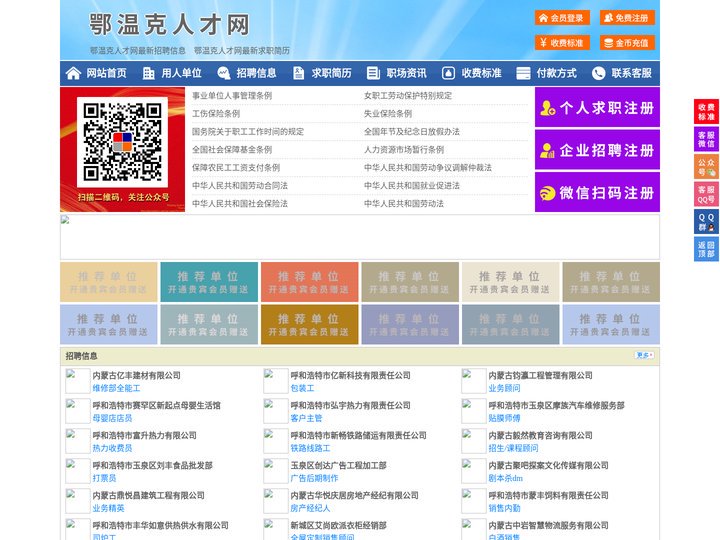Click the logo next to 呼和浩特市亿新科技有限责任公司
The width and height of the screenshot is (720, 540).
click(275, 381)
